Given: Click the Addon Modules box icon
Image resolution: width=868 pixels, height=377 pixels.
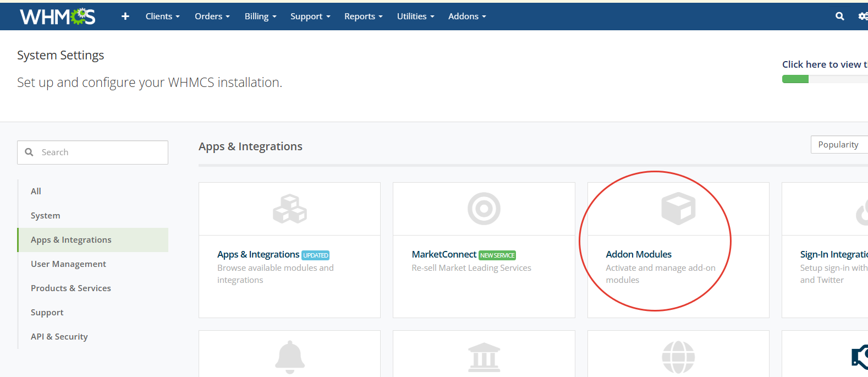Looking at the screenshot, I should [x=678, y=209].
